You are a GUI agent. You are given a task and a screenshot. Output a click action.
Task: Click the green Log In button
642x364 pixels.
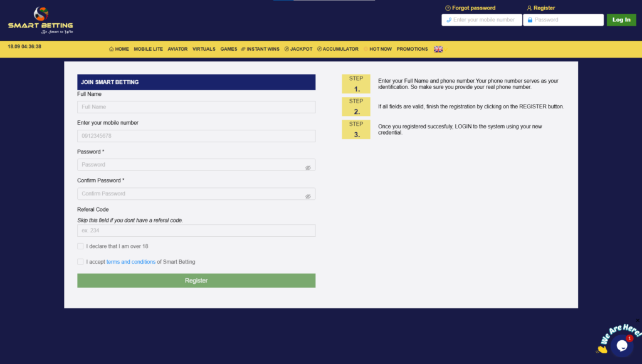click(621, 19)
